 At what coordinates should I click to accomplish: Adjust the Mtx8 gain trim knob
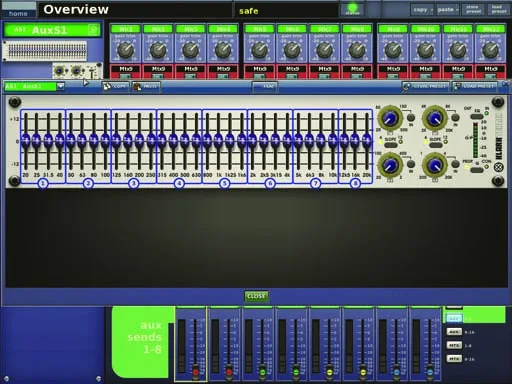(357, 50)
